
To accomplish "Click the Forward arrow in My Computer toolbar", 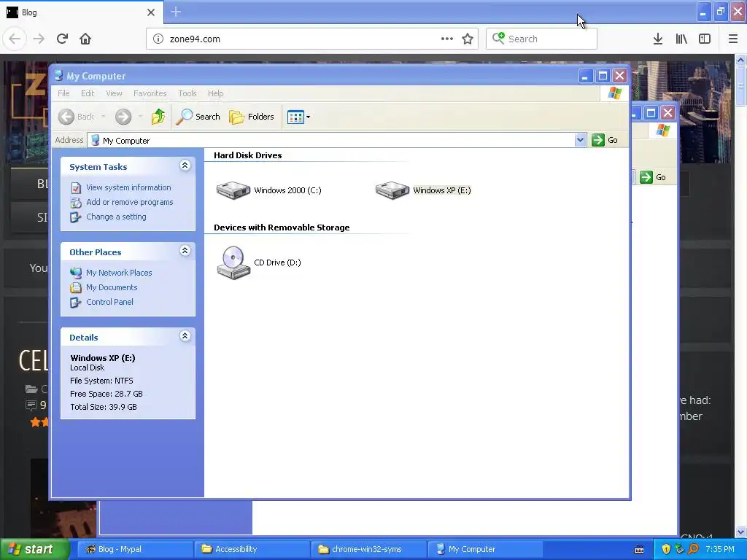I will click(x=123, y=117).
